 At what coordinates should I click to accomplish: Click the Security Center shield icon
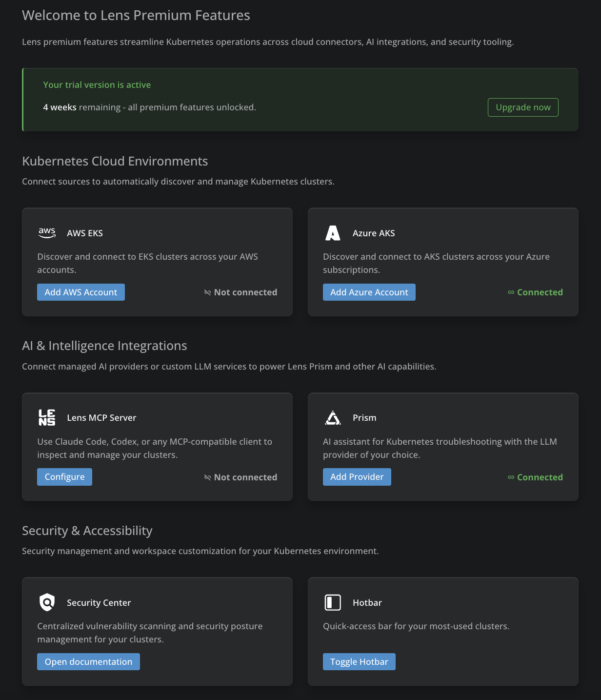pyautogui.click(x=47, y=602)
